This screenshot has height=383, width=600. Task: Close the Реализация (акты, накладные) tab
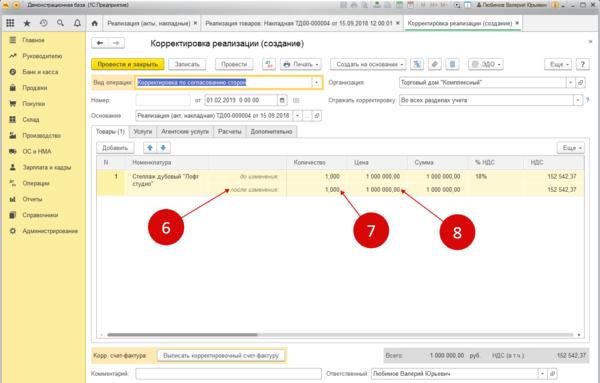pos(196,23)
